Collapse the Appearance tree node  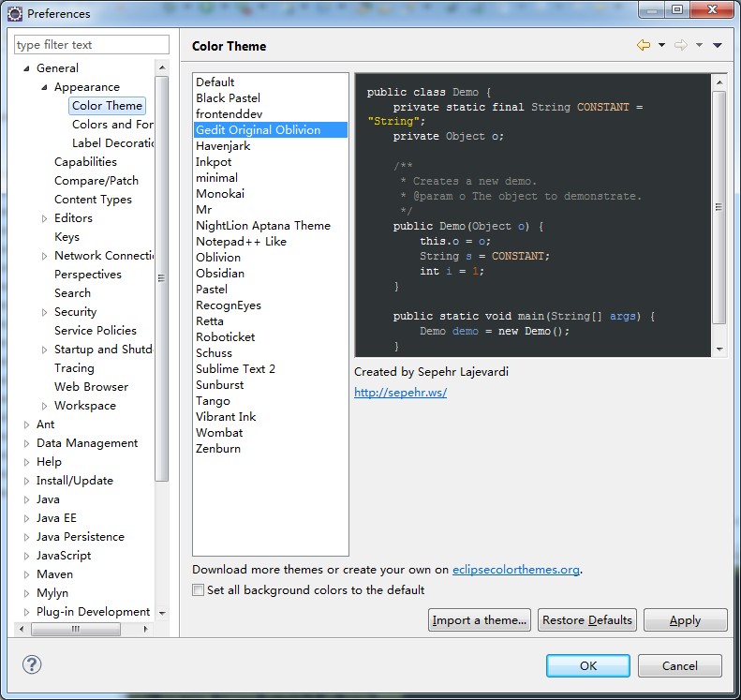(x=44, y=87)
